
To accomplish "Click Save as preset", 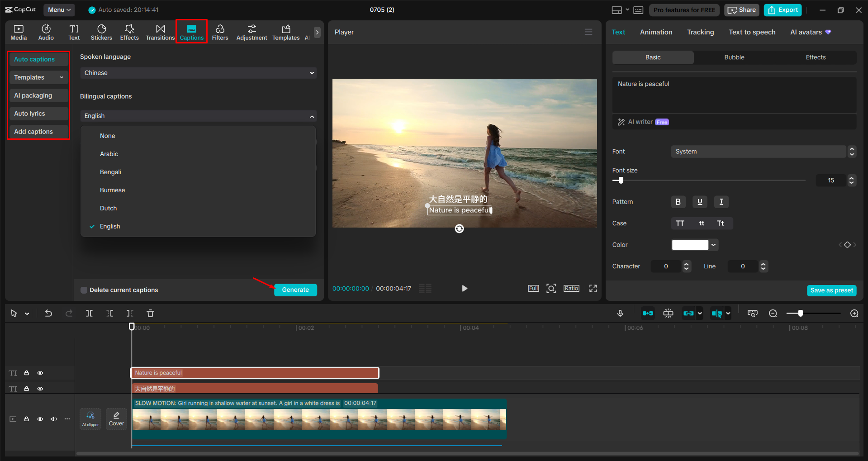I will 831,290.
